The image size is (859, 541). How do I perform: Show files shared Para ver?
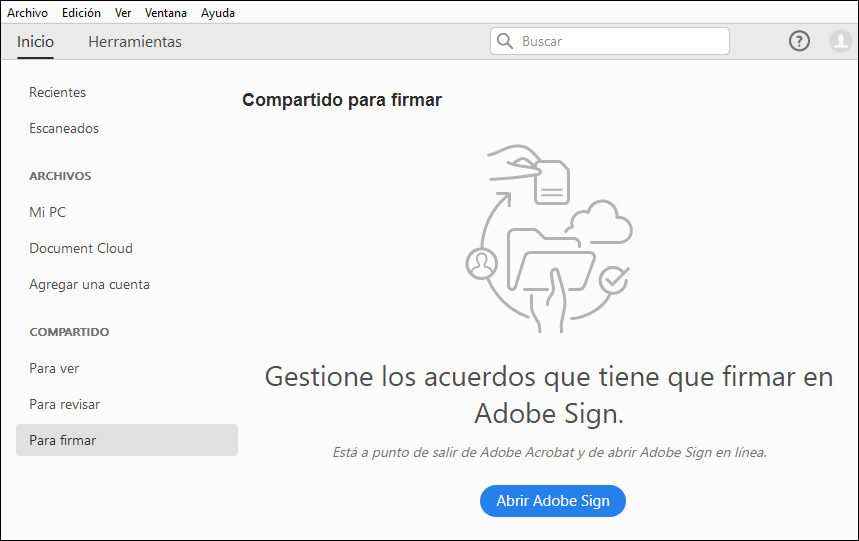[x=55, y=368]
